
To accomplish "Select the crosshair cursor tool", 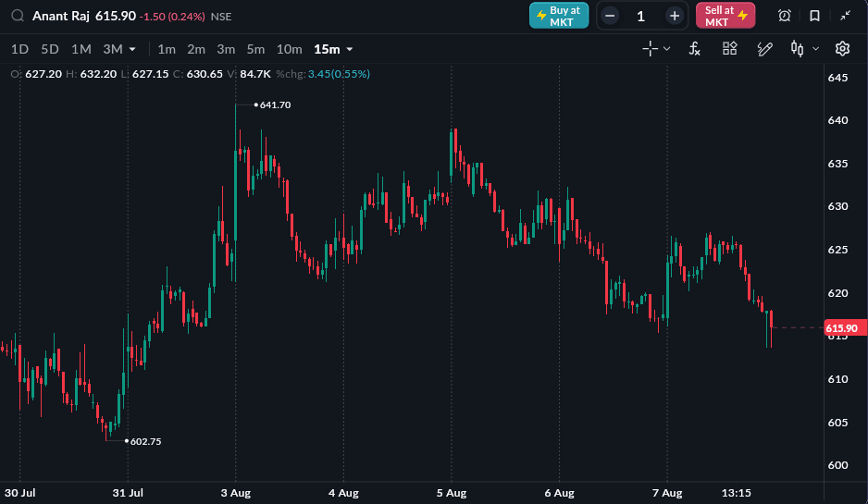I will (x=651, y=49).
